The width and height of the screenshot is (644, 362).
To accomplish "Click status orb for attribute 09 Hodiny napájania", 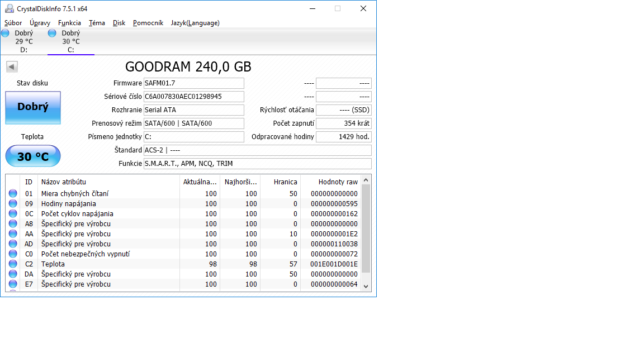I will tap(13, 203).
